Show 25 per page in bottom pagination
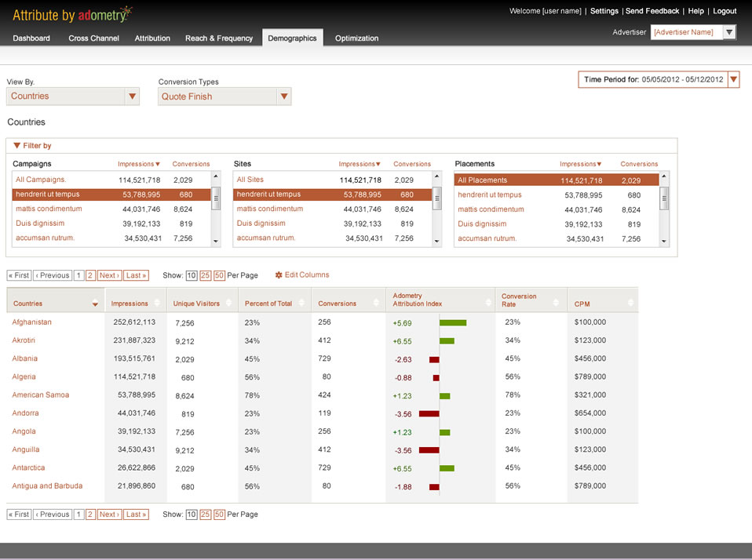 coord(205,515)
